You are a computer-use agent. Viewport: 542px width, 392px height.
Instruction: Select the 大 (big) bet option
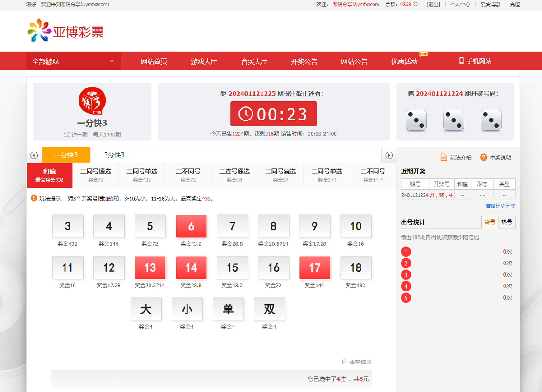pyautogui.click(x=145, y=309)
